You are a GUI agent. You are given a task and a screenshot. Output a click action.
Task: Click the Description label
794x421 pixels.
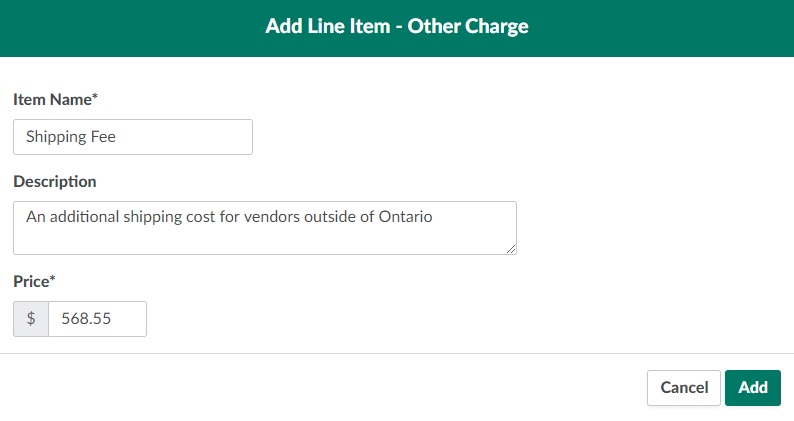55,181
